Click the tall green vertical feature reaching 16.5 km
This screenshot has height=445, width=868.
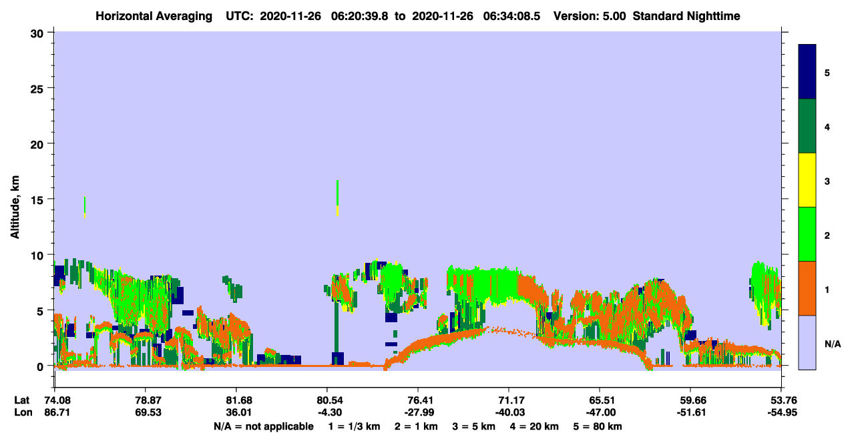click(x=338, y=197)
